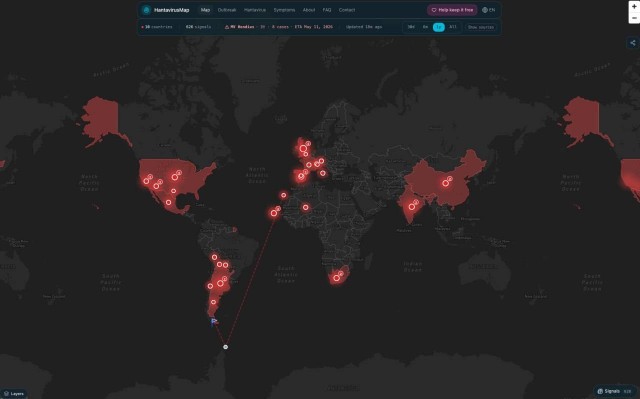640x399 pixels.
Task: Click the HantavirusMap logo icon
Action: point(146,10)
